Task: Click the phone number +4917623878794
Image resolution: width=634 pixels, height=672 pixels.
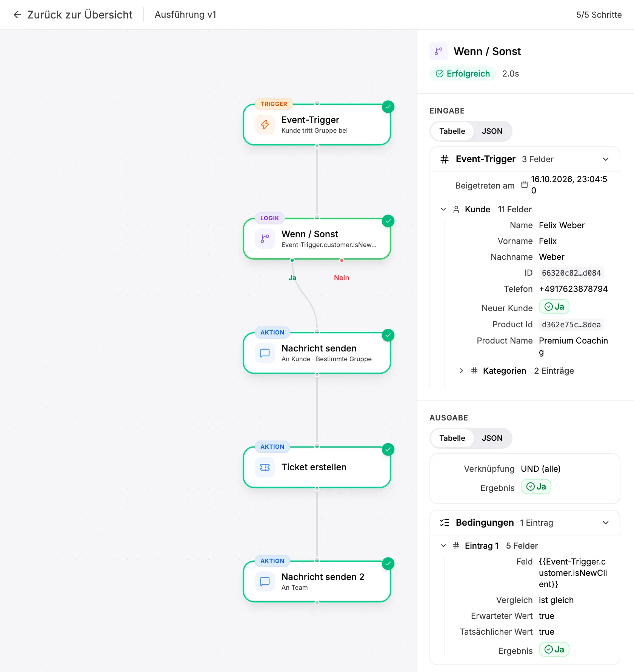Action: 573,289
